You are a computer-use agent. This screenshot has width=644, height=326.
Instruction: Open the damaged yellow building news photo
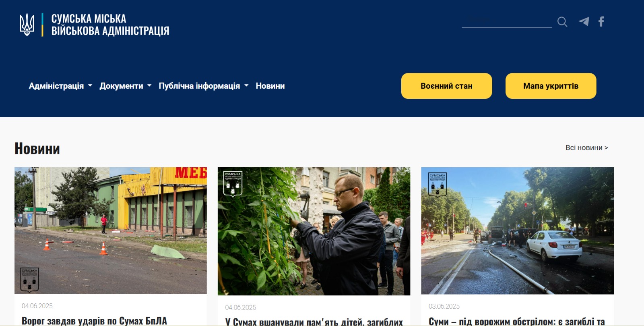pyautogui.click(x=111, y=230)
